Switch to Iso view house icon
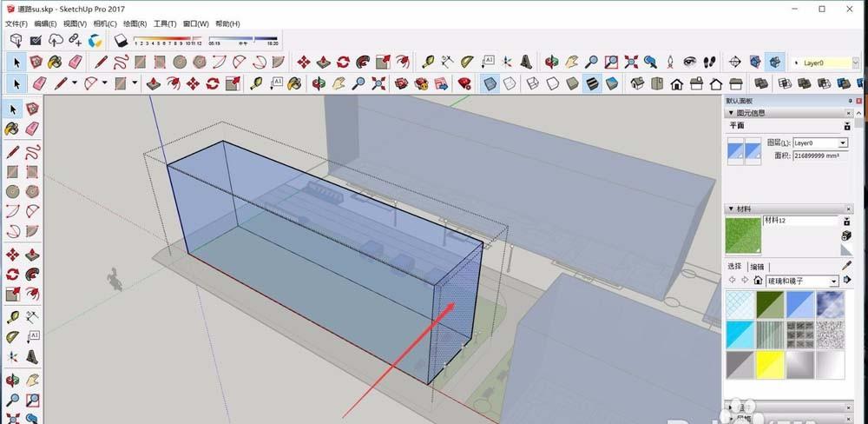The height and width of the screenshot is (424, 868). [x=637, y=83]
